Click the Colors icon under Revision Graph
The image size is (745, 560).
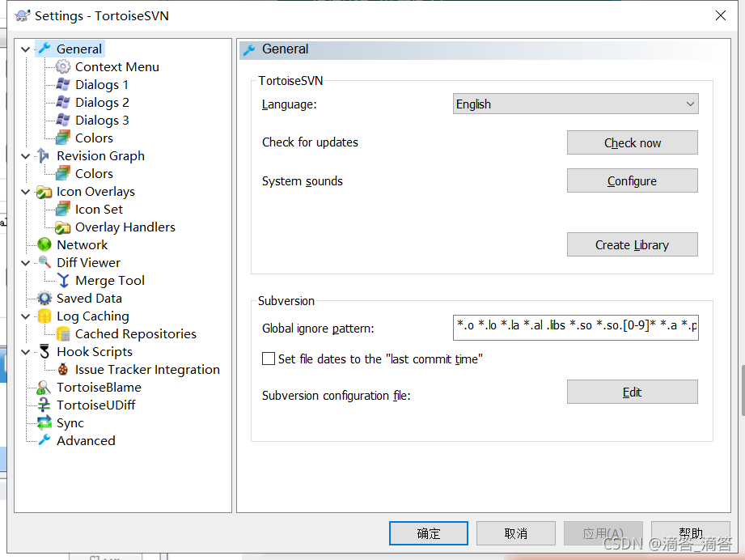tap(63, 173)
